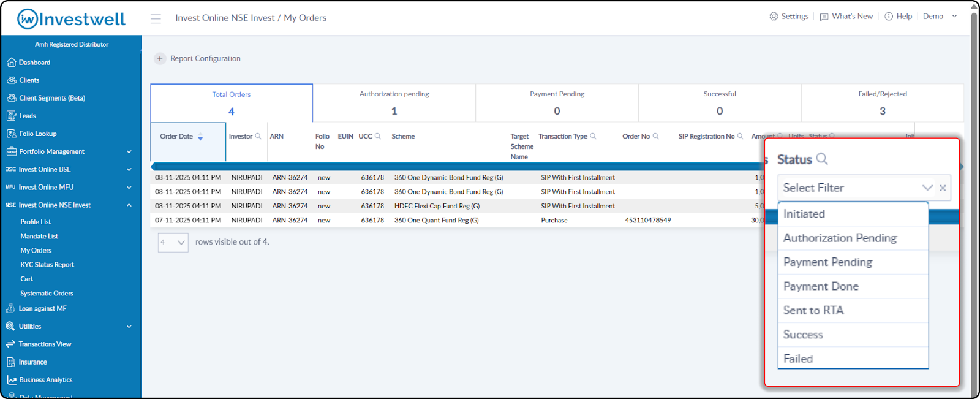Click 360 One Quant Fund Reg (G)
Image resolution: width=980 pixels, height=399 pixels.
tap(436, 221)
